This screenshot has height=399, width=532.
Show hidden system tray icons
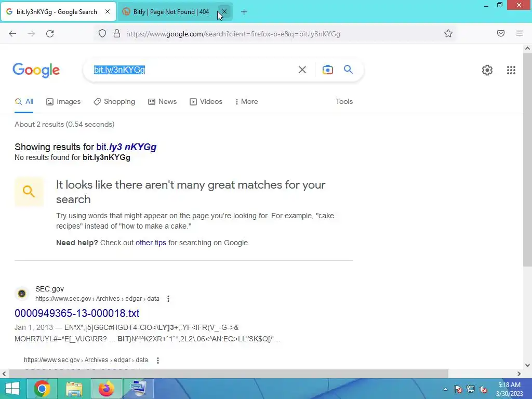(x=445, y=389)
